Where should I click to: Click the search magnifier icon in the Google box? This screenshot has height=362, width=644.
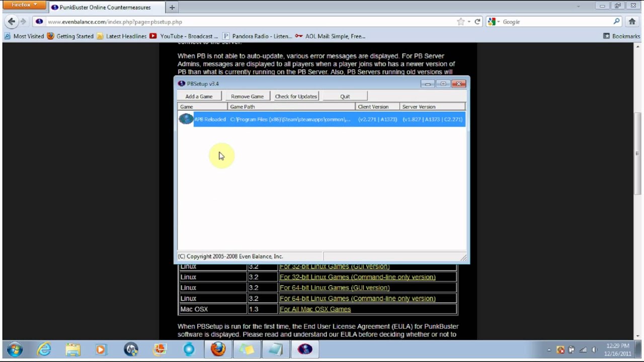click(x=616, y=22)
